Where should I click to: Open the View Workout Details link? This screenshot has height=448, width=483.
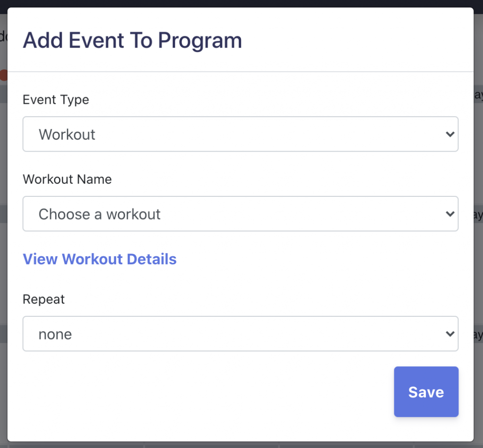[100, 259]
